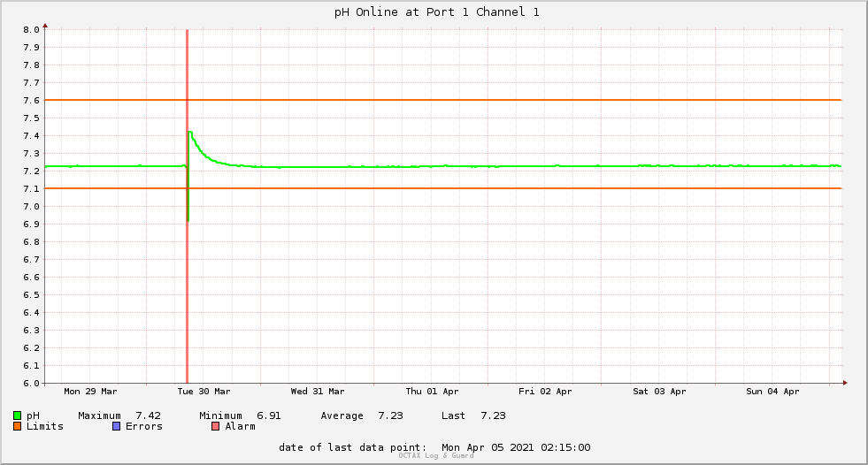Click the 'Average' legend word
This screenshot has height=465, width=868.
(x=342, y=415)
